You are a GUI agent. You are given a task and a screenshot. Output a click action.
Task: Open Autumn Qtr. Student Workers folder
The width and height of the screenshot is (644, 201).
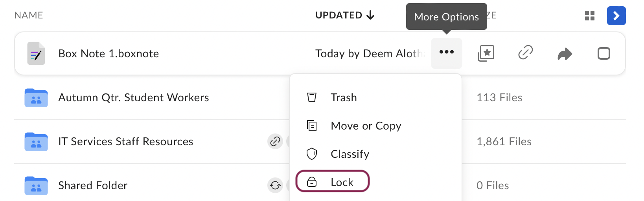pyautogui.click(x=134, y=97)
